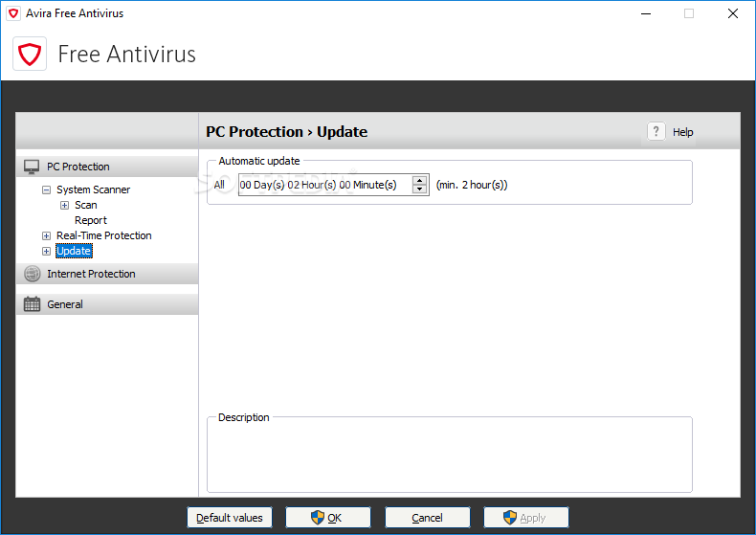Click the Avira shield logo in header
The height and width of the screenshot is (535, 756).
click(30, 54)
